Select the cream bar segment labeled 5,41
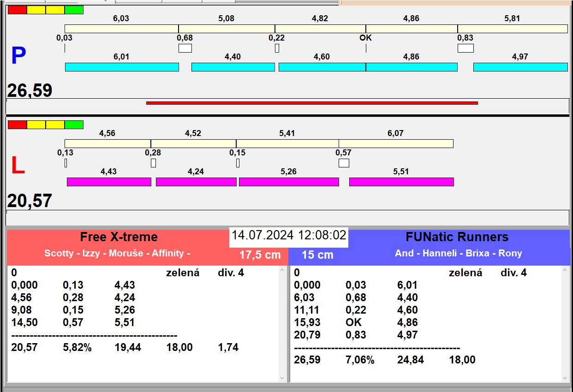Viewport: 573px width, 392px height. 287,143
